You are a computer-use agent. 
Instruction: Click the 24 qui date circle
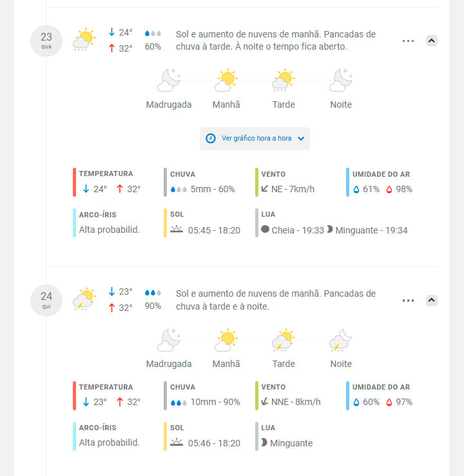point(46,300)
